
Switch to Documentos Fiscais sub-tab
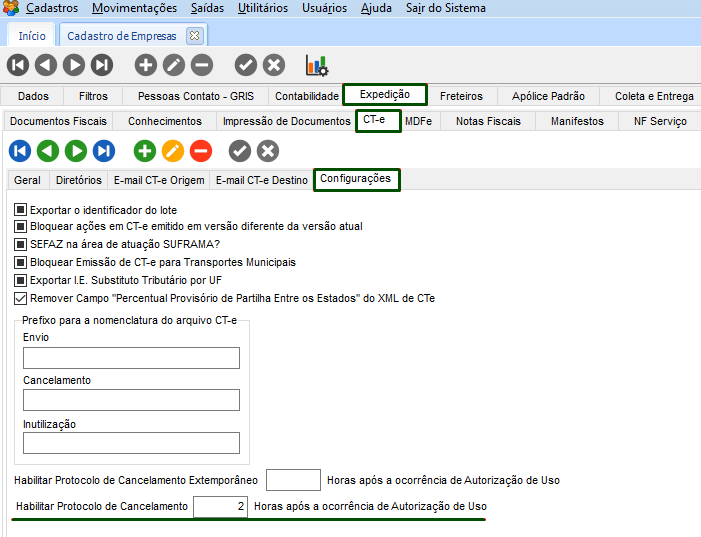click(x=58, y=121)
